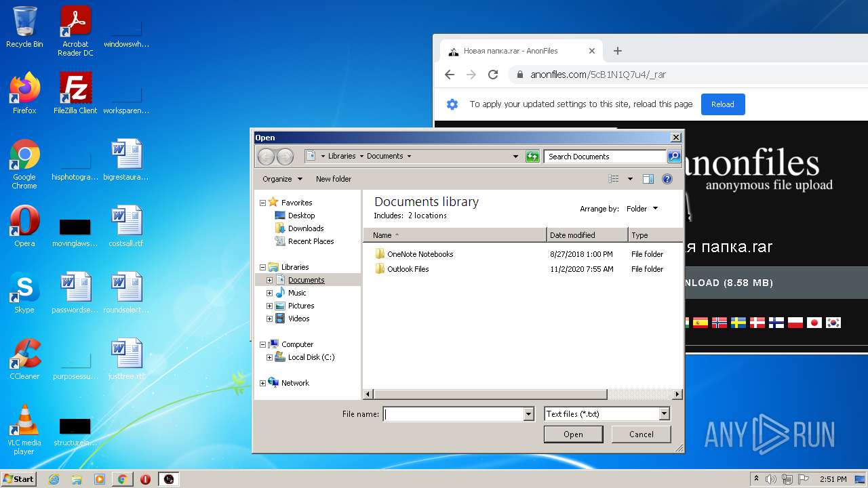This screenshot has width=868, height=488.
Task: Open Google Chrome desktop shortcut
Action: [x=24, y=164]
